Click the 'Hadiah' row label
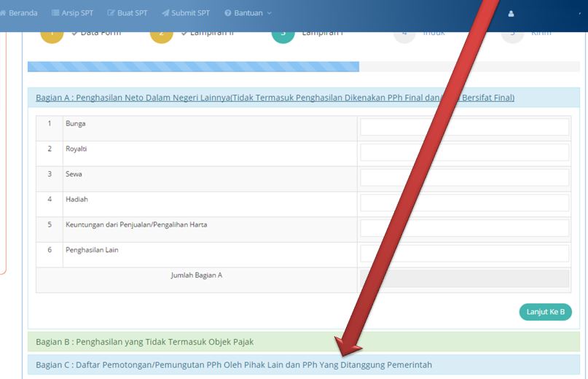 pos(77,199)
